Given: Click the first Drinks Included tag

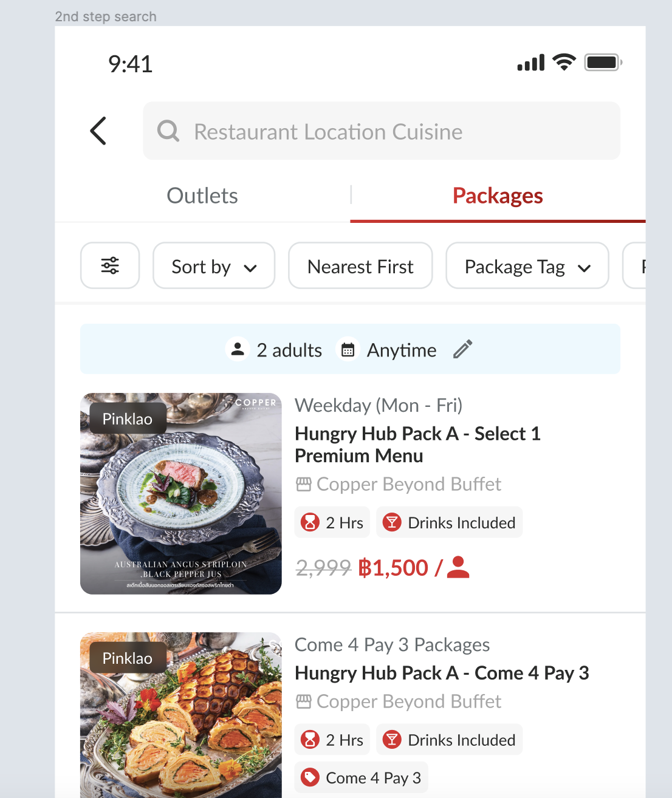Looking at the screenshot, I should [x=450, y=523].
